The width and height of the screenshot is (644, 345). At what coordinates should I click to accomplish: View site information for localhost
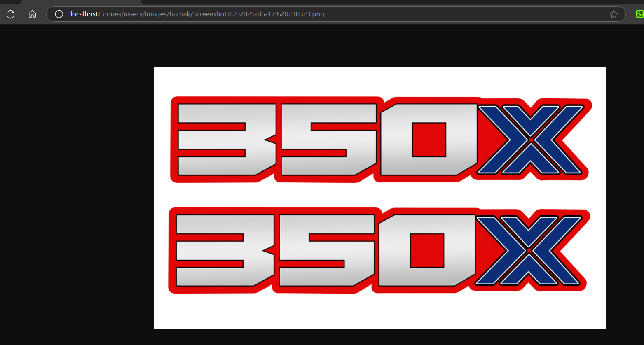tap(59, 14)
